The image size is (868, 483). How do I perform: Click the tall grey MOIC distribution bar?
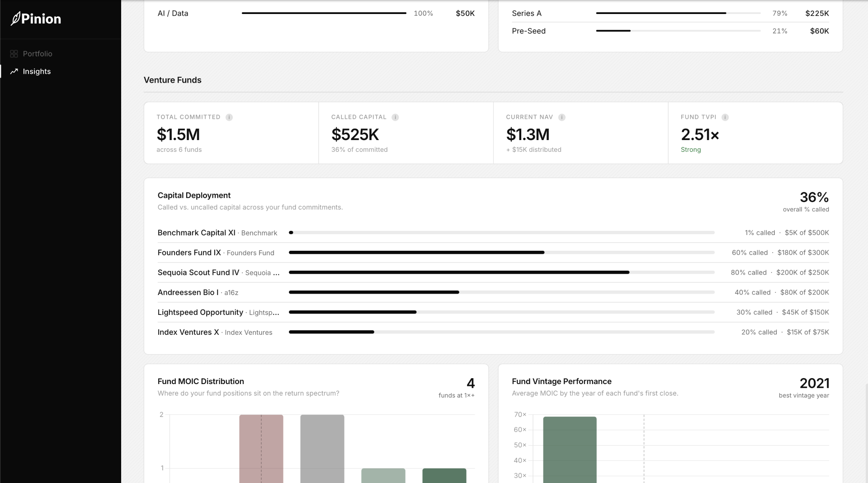tap(322, 449)
